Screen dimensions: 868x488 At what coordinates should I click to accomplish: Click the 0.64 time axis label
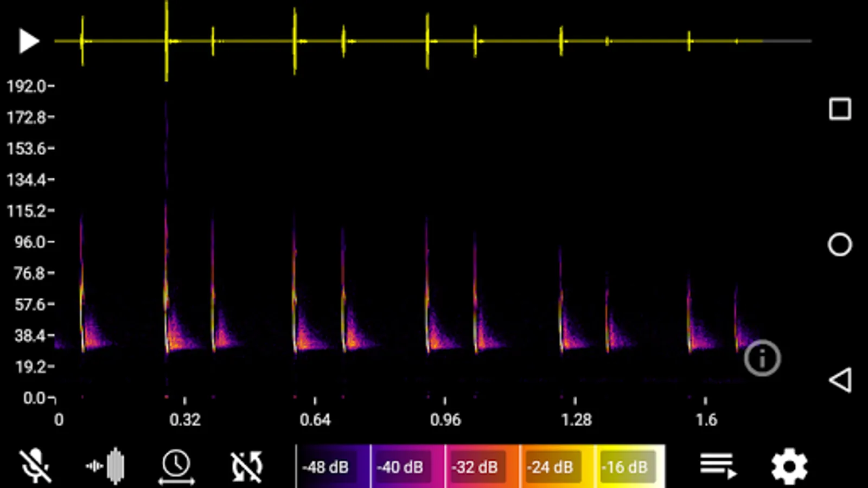(315, 420)
